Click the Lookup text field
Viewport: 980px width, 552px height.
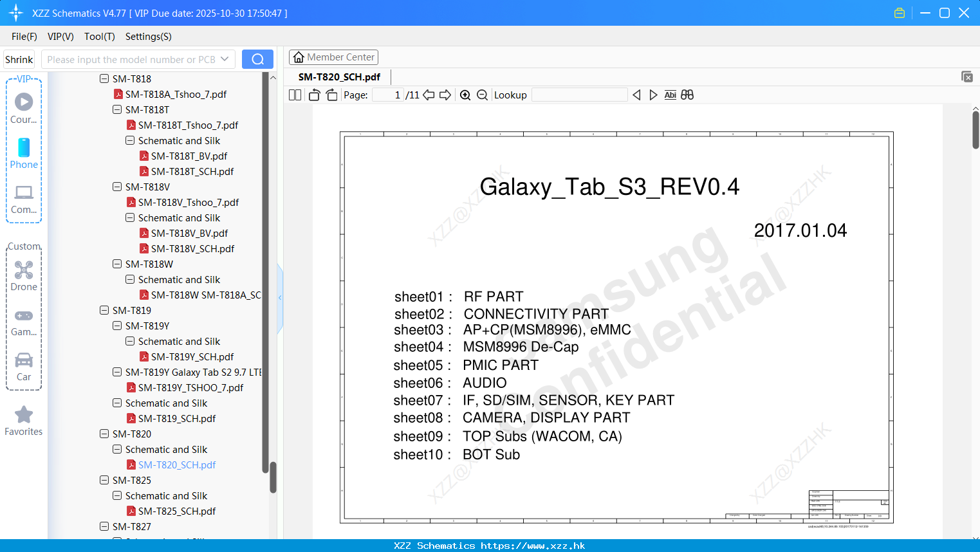tap(580, 95)
